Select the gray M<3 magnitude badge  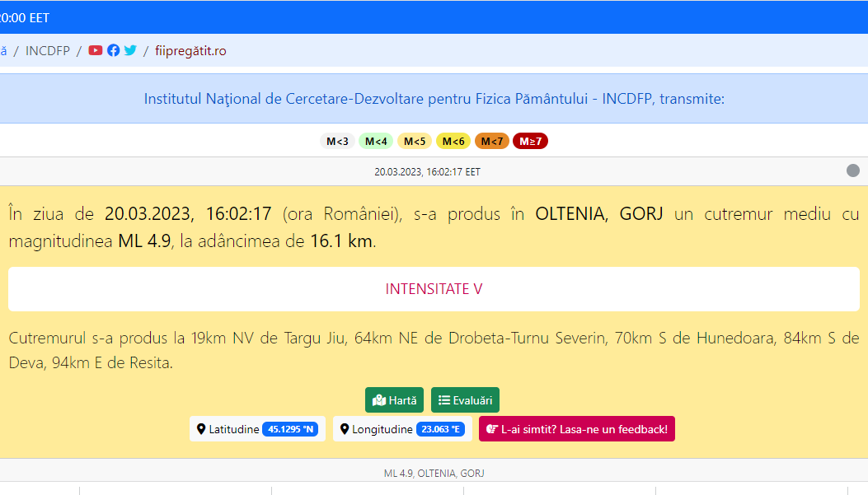click(337, 141)
